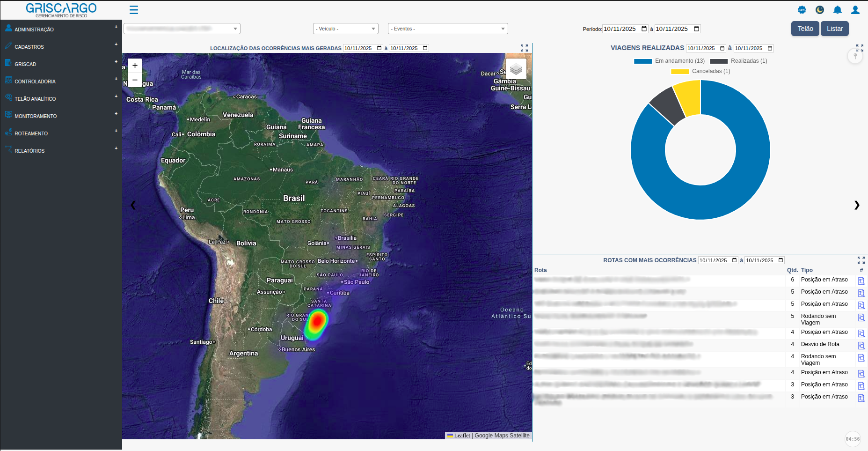
Task: Open the user profile icon
Action: [x=855, y=10]
